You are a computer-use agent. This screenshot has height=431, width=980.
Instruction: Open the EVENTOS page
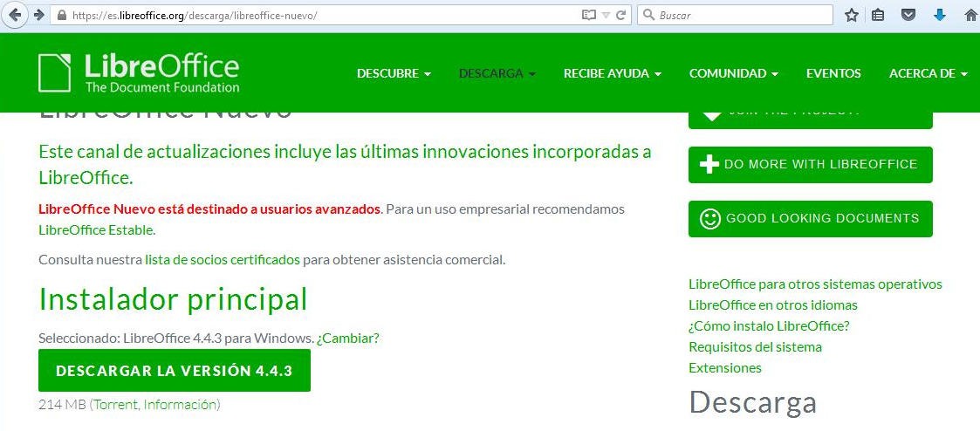pyautogui.click(x=833, y=73)
